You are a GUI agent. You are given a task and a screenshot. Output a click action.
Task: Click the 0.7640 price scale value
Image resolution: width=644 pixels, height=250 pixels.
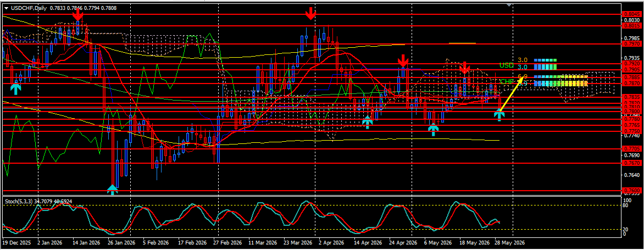click(632, 175)
